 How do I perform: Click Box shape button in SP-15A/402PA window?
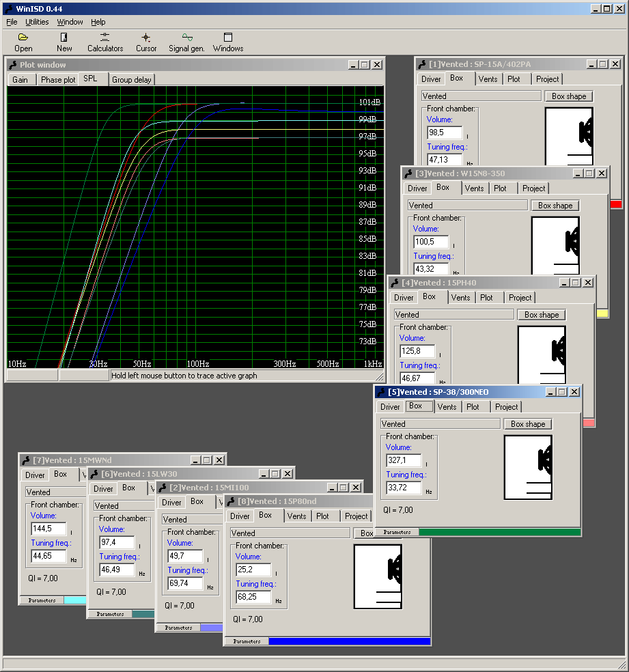tap(569, 96)
